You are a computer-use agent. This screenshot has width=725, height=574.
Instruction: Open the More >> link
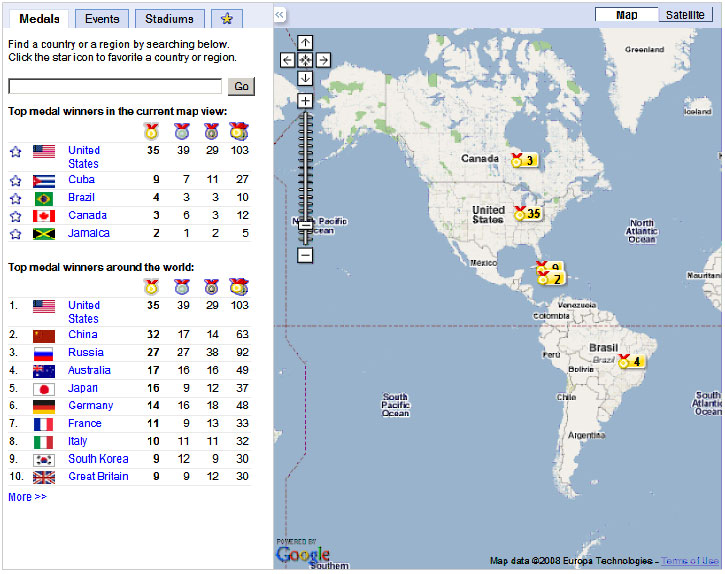click(x=27, y=497)
